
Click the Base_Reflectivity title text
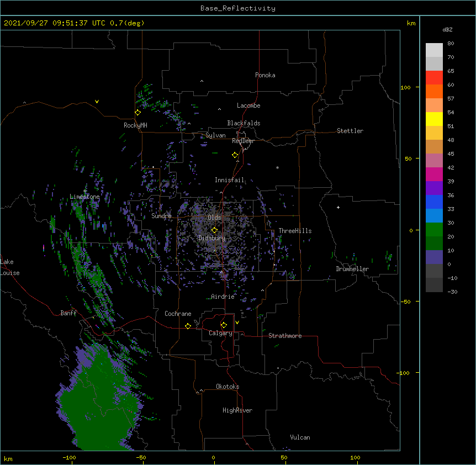(x=238, y=8)
